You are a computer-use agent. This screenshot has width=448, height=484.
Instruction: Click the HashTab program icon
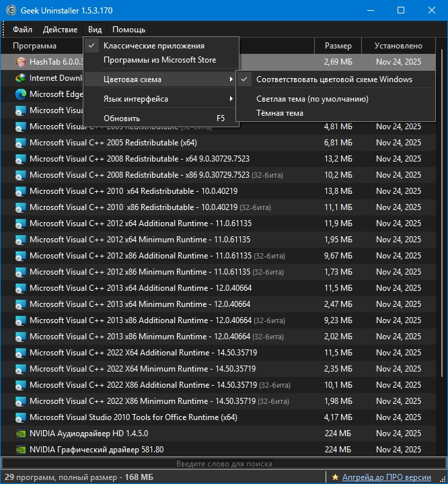(x=20, y=62)
